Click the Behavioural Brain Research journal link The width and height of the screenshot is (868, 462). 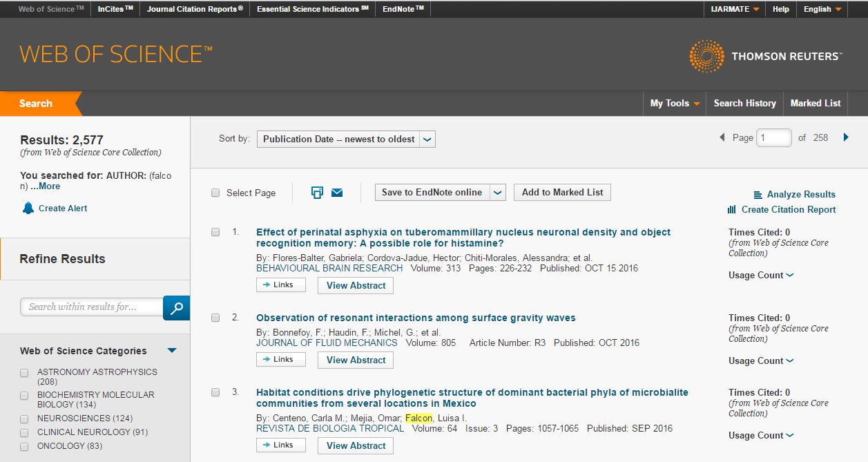[x=329, y=268]
